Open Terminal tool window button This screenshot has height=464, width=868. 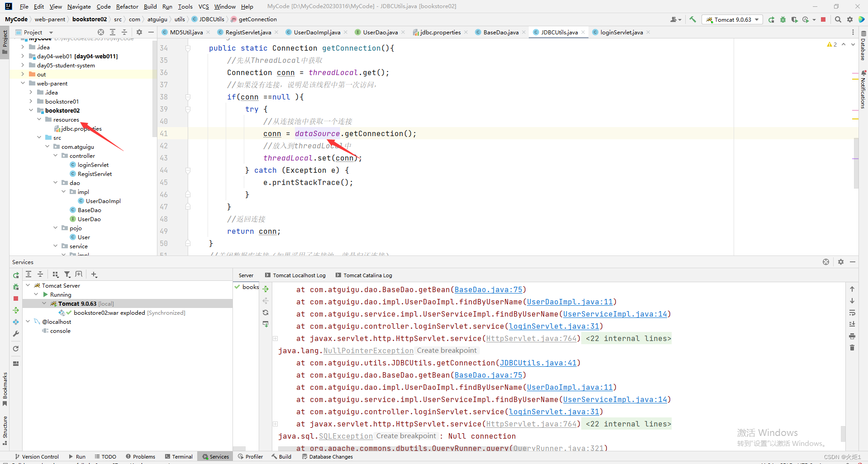pyautogui.click(x=179, y=456)
